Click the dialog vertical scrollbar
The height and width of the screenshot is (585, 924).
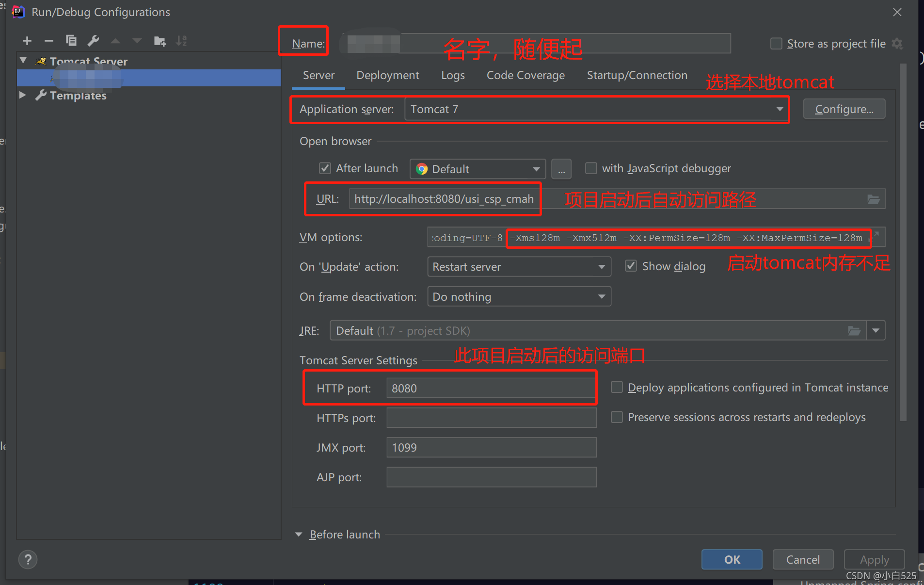[903, 242]
